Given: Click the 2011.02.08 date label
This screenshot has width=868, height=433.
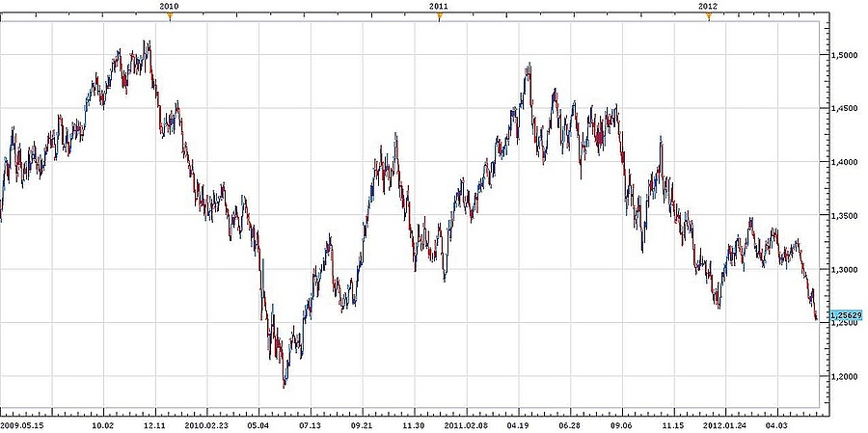Looking at the screenshot, I should click(467, 423).
